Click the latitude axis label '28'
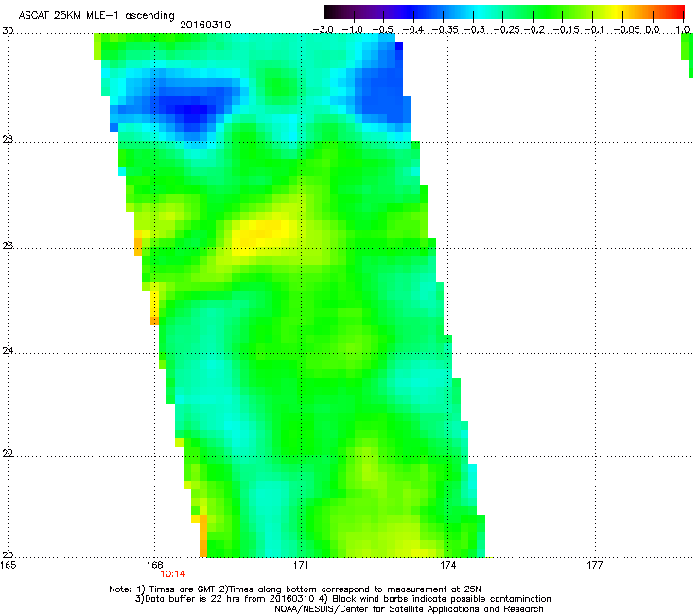The image size is (700, 615). 8,140
